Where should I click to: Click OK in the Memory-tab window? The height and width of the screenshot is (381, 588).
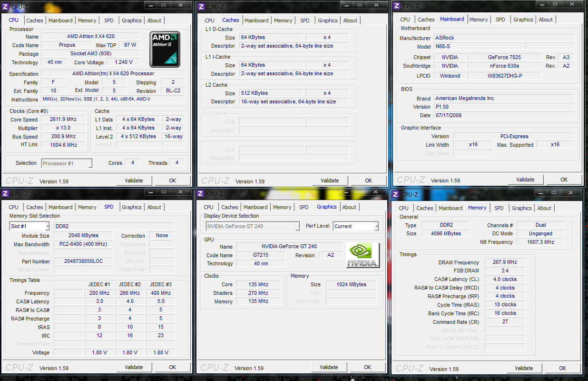[562, 368]
